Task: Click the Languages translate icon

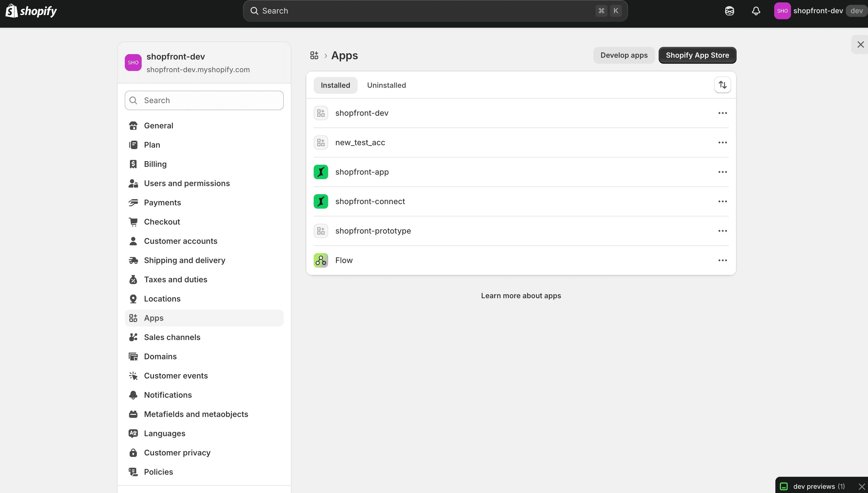Action: pos(133,433)
